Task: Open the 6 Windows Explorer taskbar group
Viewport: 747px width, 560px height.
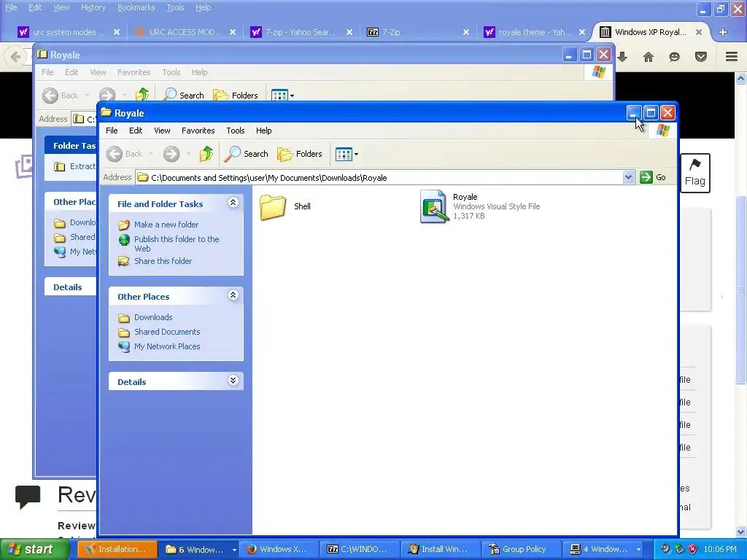Action: 198,549
